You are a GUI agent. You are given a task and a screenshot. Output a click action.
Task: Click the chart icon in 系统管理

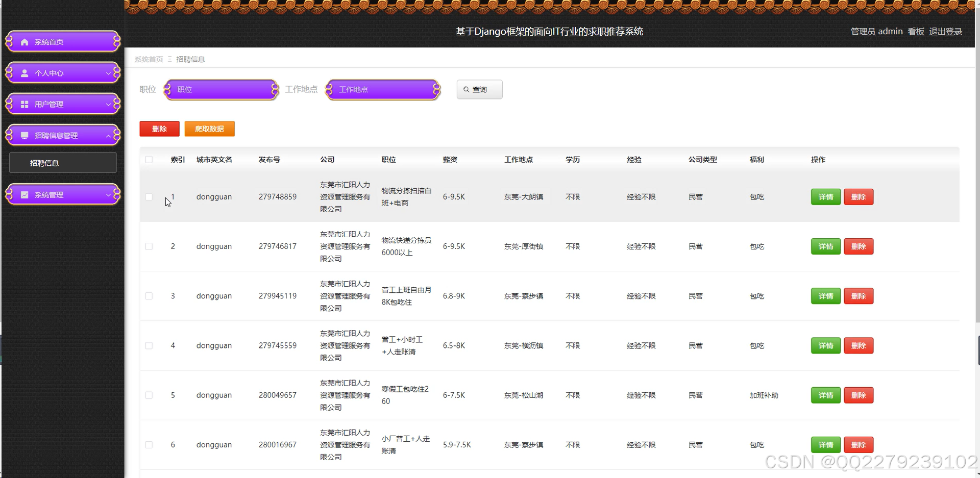point(24,195)
